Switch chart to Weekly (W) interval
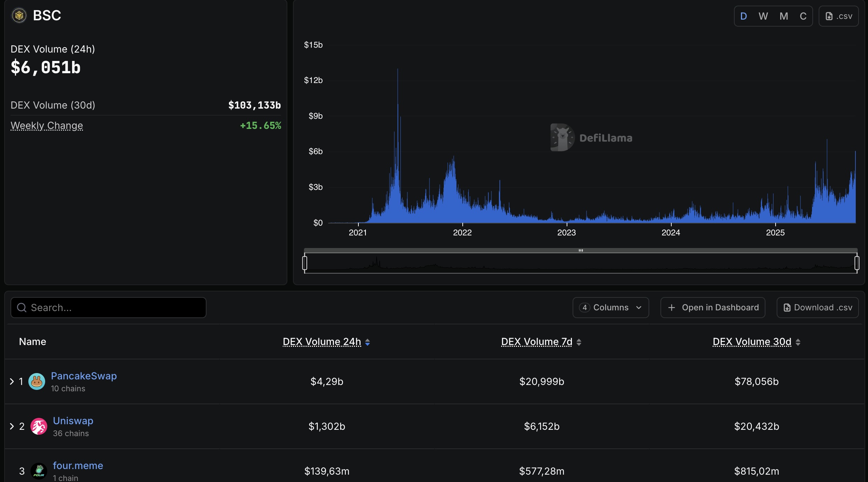The height and width of the screenshot is (482, 868). coord(763,16)
